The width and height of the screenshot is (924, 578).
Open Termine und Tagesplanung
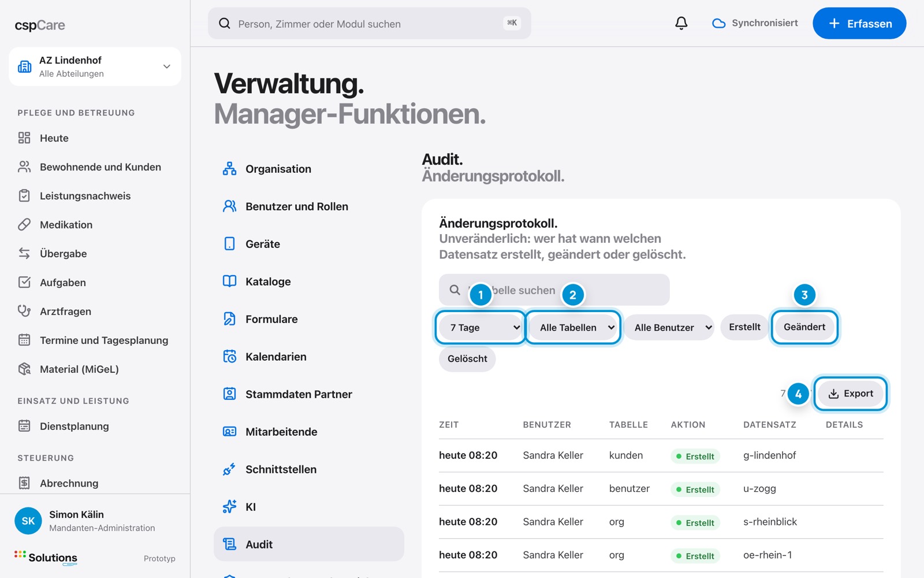[x=95, y=340]
